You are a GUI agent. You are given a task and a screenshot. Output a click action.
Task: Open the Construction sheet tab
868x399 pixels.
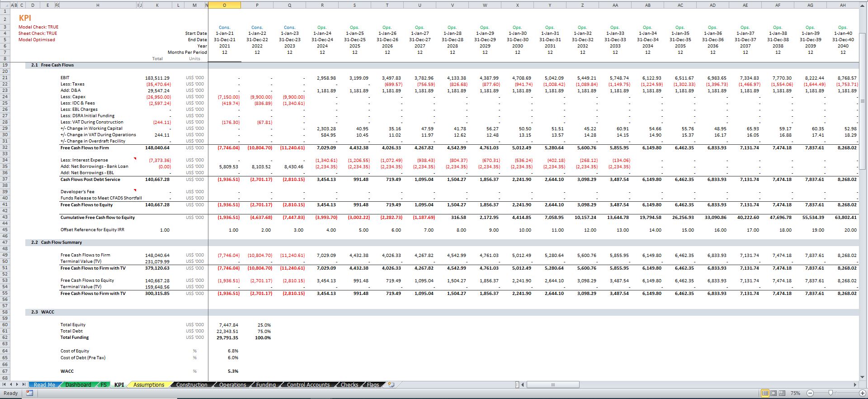click(192, 385)
